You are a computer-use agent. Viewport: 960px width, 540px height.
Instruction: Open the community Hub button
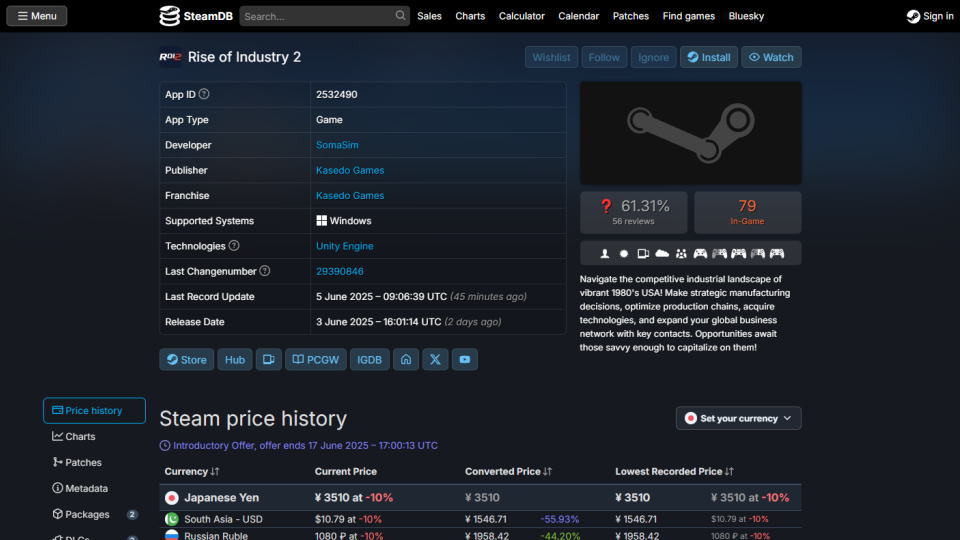234,359
